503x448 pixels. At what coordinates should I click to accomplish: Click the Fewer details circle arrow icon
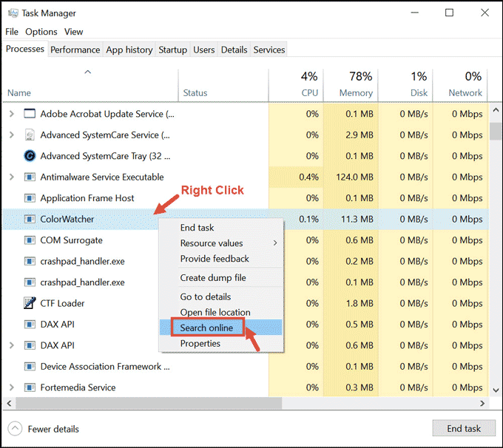16,429
